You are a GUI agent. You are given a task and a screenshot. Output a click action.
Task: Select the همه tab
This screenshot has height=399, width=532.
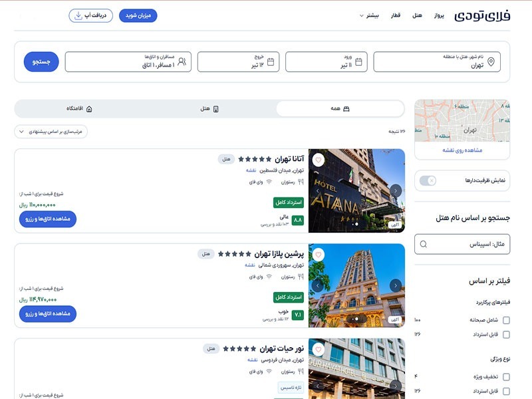[340, 109]
